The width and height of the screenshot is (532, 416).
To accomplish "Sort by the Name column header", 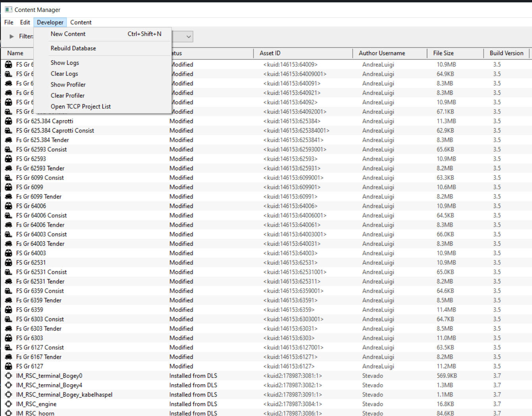I will [15, 53].
